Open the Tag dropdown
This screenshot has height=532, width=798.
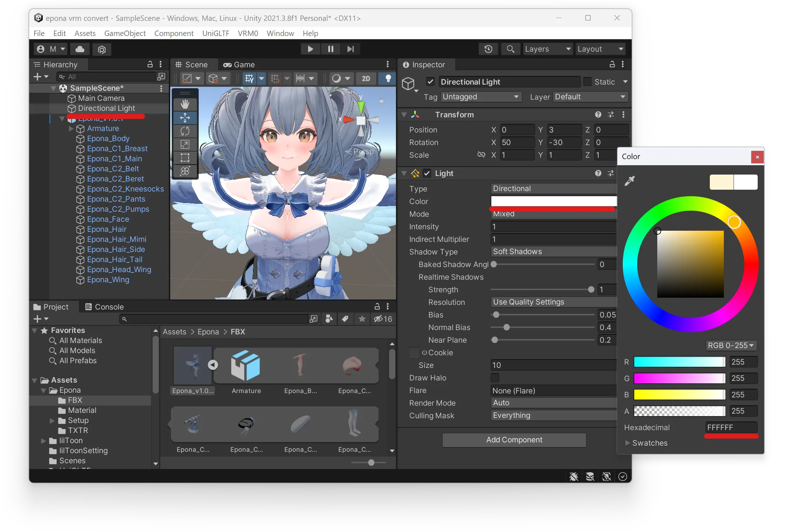pos(481,97)
